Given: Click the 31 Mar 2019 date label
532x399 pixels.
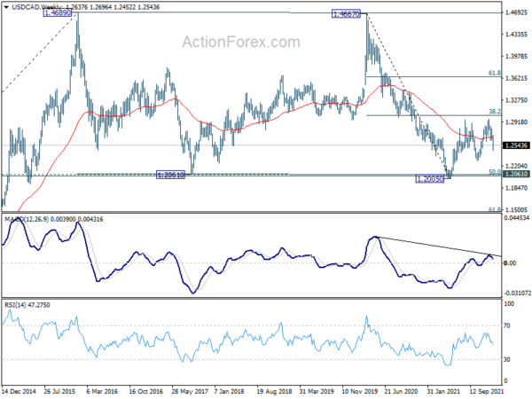Looking at the screenshot, I should [x=317, y=391].
